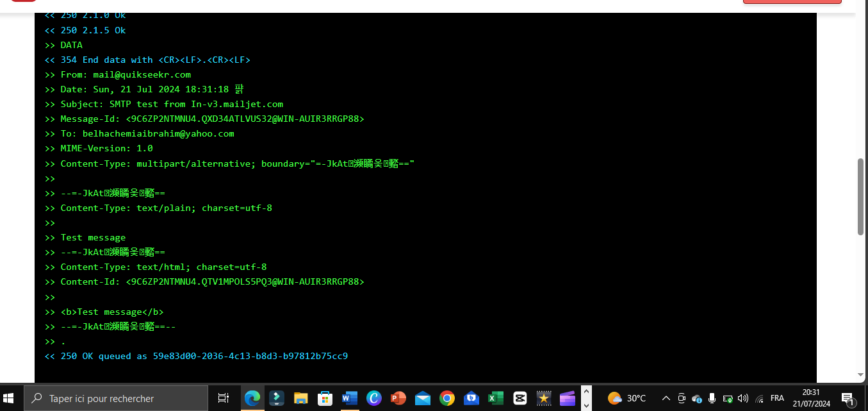Show hidden system tray icons
The height and width of the screenshot is (411, 868).
click(x=666, y=398)
